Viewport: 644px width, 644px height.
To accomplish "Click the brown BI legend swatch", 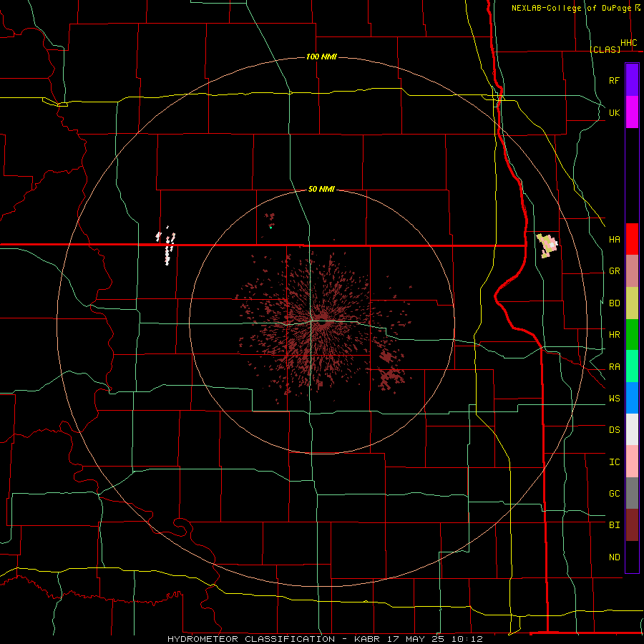I will tap(632, 525).
